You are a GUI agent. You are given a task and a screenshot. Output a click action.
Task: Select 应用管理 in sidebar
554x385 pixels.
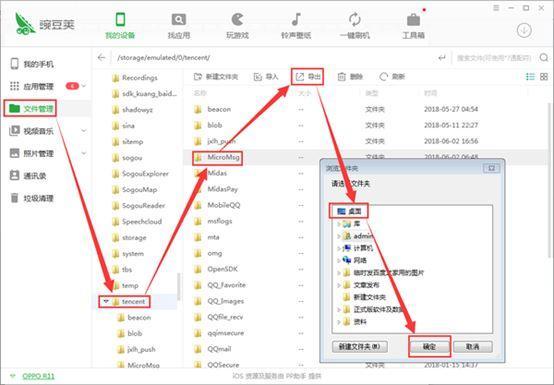tap(32, 86)
